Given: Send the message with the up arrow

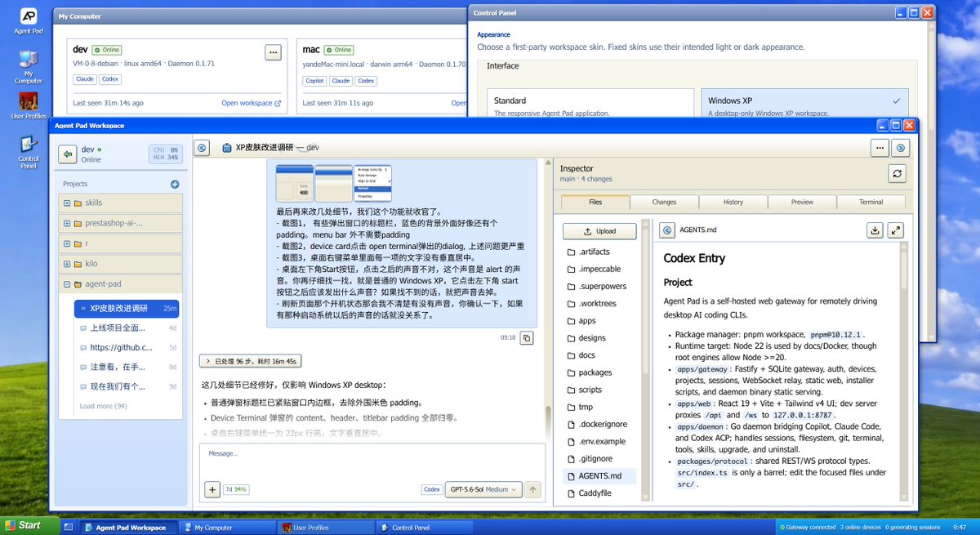Looking at the screenshot, I should pyautogui.click(x=533, y=489).
